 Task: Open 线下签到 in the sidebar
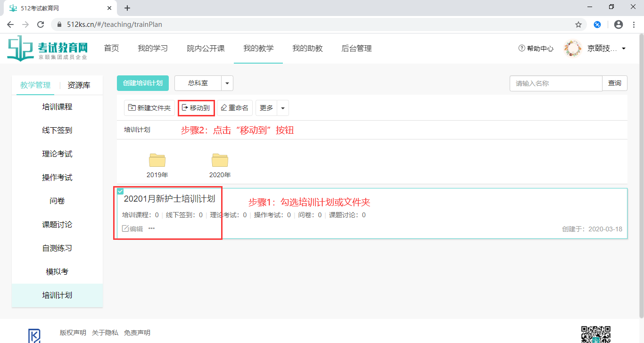57,131
